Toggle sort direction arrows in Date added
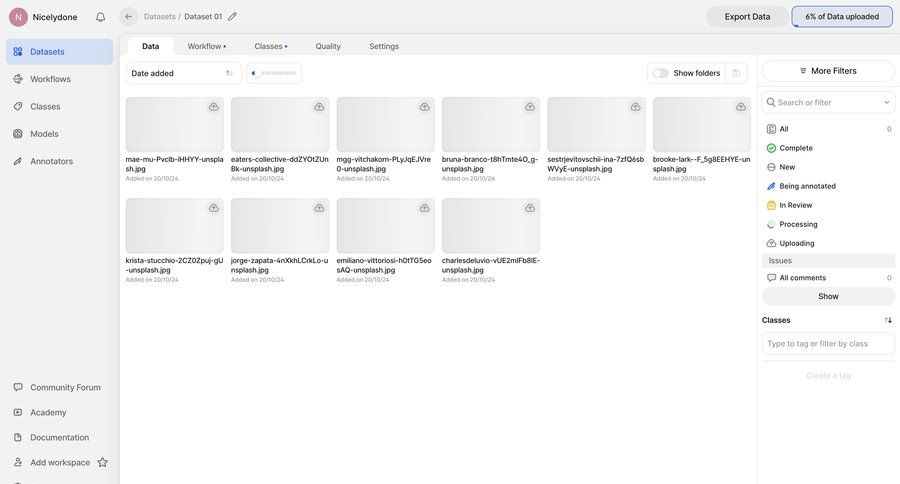This screenshot has width=900, height=484. click(x=230, y=73)
